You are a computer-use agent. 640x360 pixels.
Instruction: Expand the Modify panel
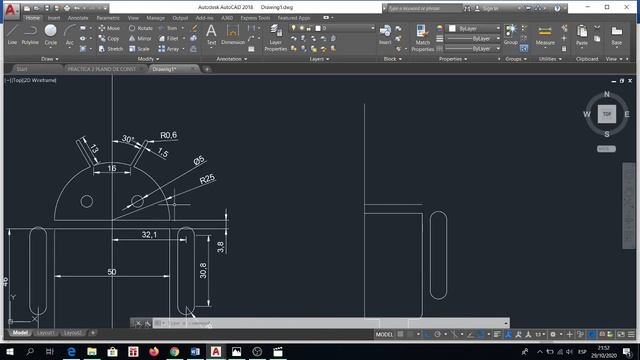(x=148, y=59)
